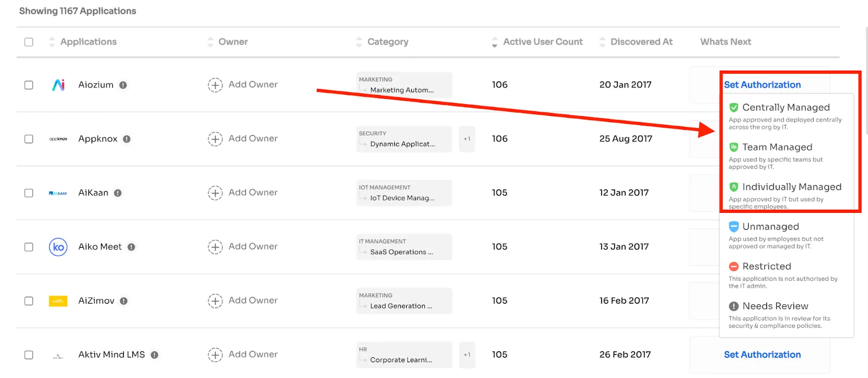This screenshot has width=868, height=378.
Task: Click the Lead Generation category tag
Action: click(x=404, y=301)
